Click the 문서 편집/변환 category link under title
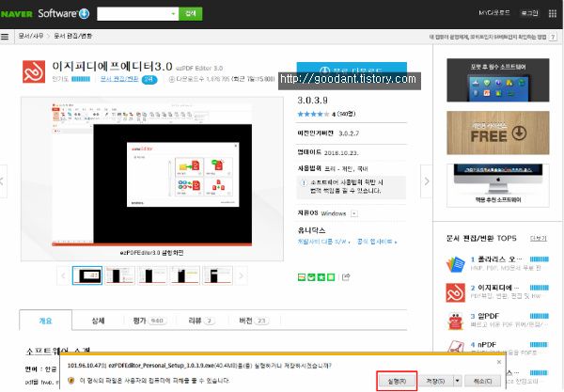Viewport: 564px width, 392px height. (x=119, y=79)
